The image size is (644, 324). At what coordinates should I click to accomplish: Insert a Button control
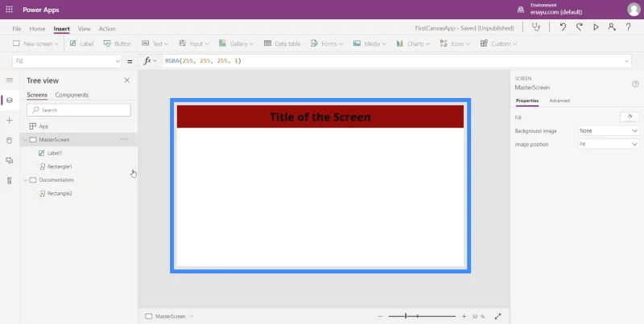click(117, 43)
